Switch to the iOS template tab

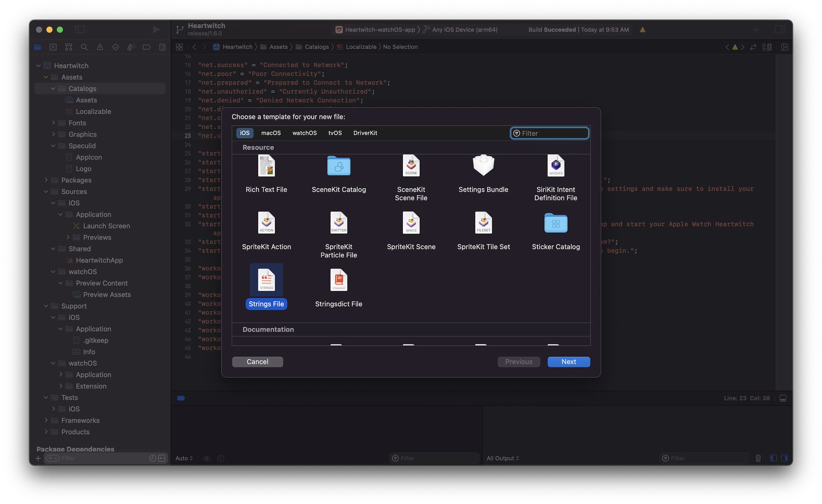(x=245, y=133)
